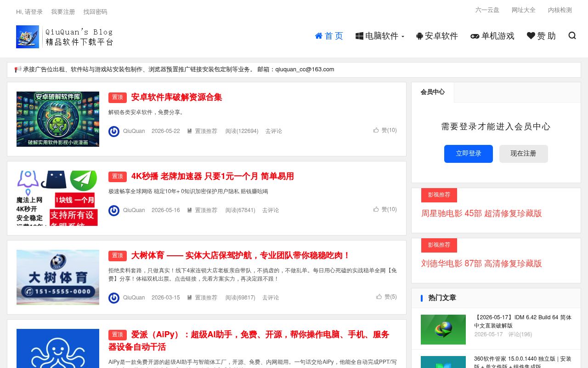Like the 大树体育 post
588x368 pixels.
point(386,297)
